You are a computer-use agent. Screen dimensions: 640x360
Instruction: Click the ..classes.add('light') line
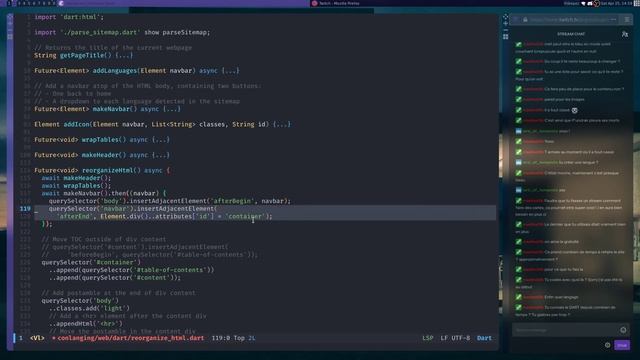89,308
